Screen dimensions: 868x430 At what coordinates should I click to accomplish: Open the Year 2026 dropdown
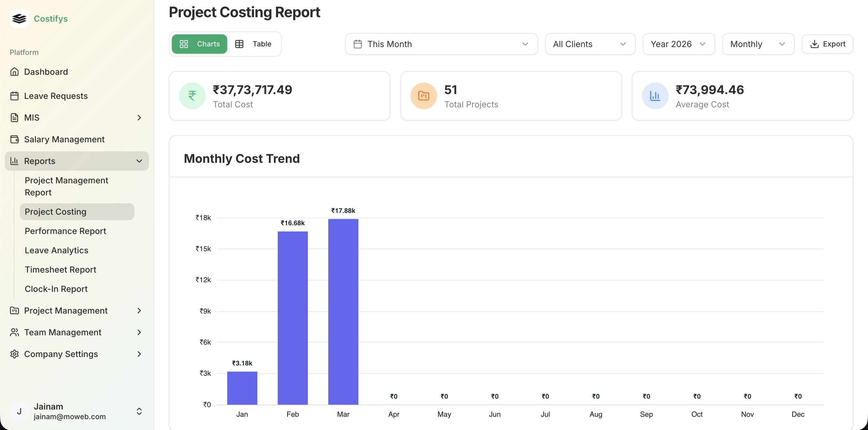click(678, 44)
